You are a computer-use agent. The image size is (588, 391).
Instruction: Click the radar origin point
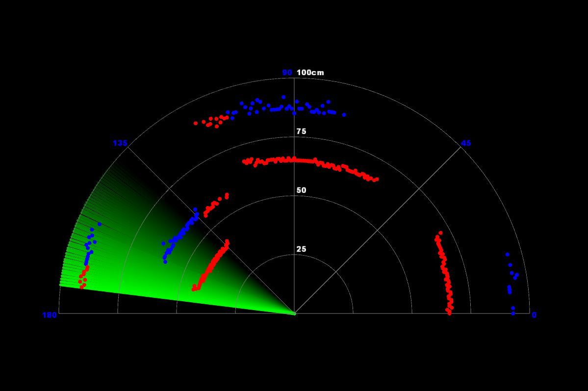pos(295,313)
